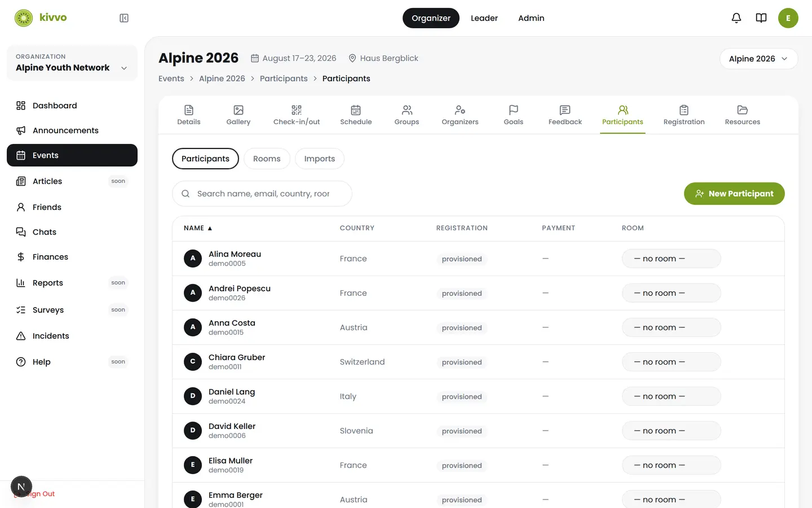Click the Resources folder icon
The image size is (812, 508).
[743, 110]
